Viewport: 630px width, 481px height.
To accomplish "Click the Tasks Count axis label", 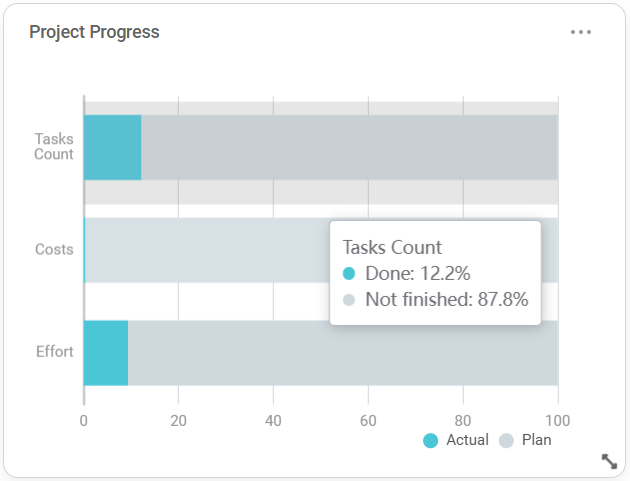I will (x=54, y=147).
